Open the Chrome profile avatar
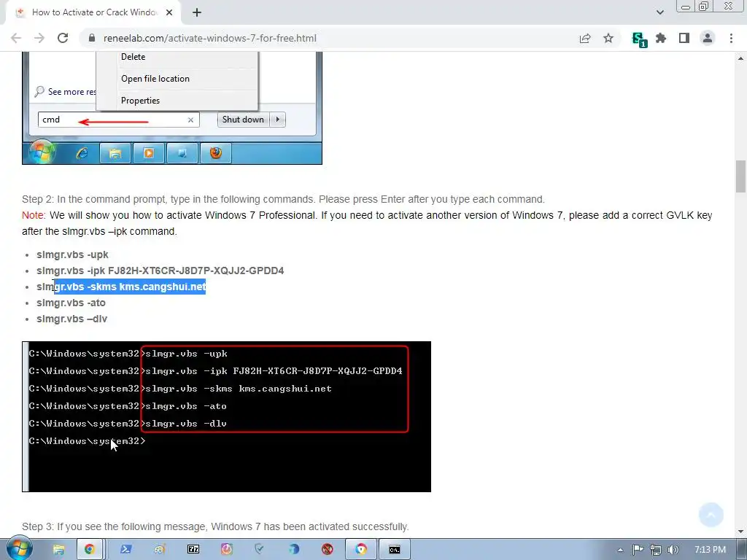 [x=708, y=38]
